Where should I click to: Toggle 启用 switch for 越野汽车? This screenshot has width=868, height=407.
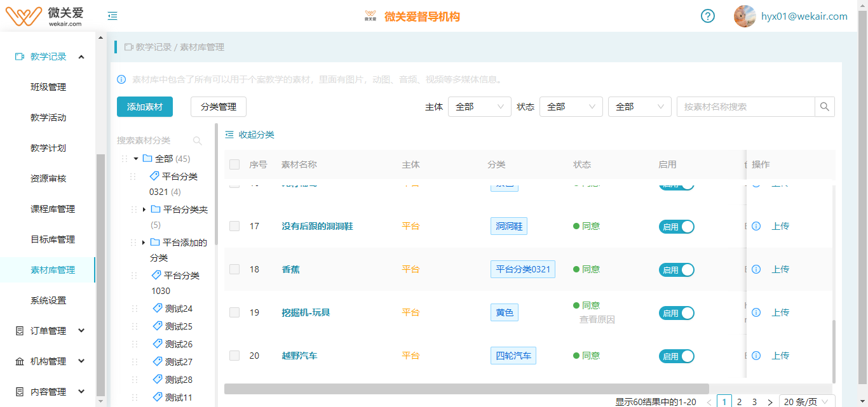(677, 356)
